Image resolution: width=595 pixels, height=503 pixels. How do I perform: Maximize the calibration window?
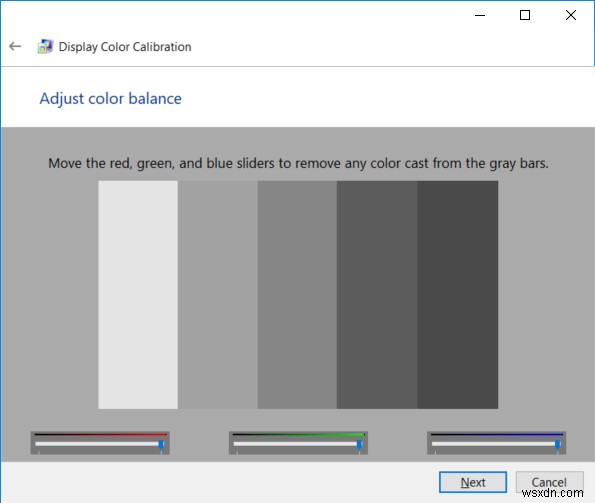pos(525,15)
